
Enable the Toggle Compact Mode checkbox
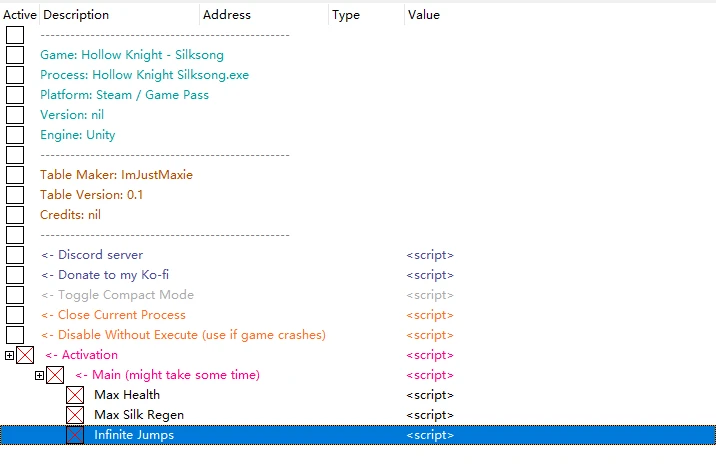pos(15,295)
